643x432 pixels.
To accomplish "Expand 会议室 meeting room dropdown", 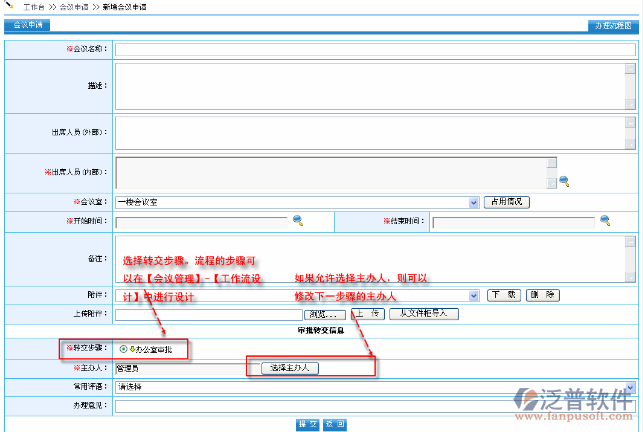I will tap(474, 202).
